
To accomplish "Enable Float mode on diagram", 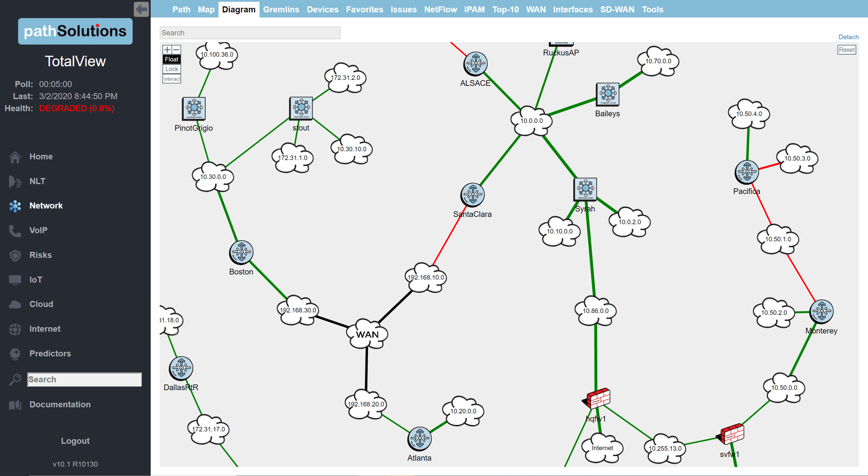I will 171,59.
